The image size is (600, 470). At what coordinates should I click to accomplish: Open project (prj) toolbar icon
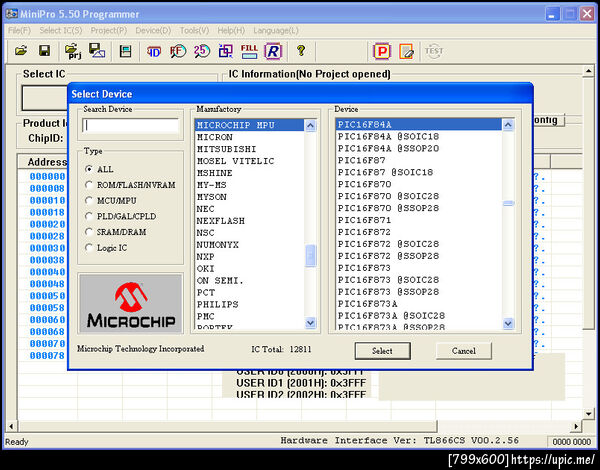[73, 51]
